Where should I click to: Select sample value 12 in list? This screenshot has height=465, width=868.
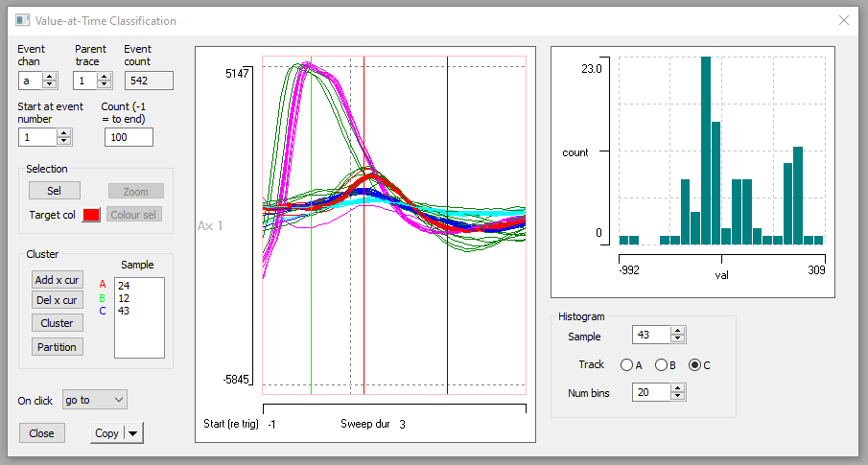click(124, 298)
